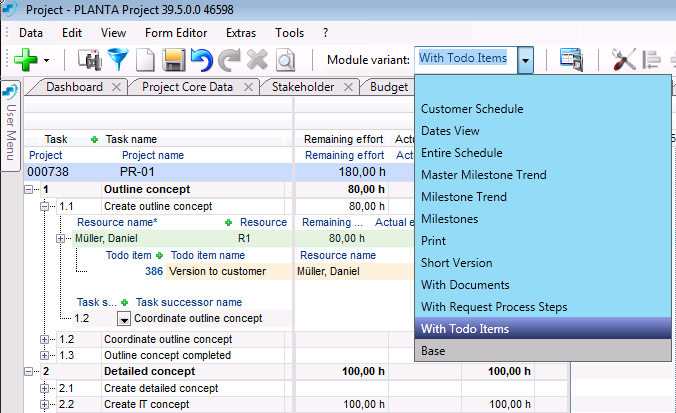Close the Project Core Data tab
Screen dimensions: 676x413
248,87
